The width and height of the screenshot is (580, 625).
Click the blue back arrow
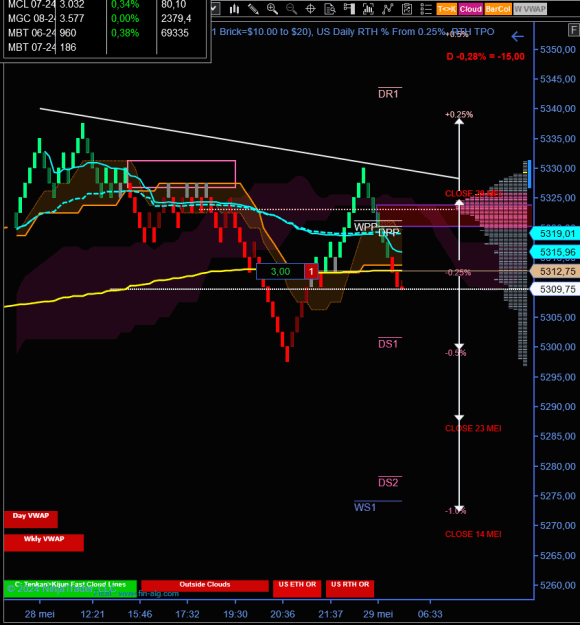coord(517,37)
